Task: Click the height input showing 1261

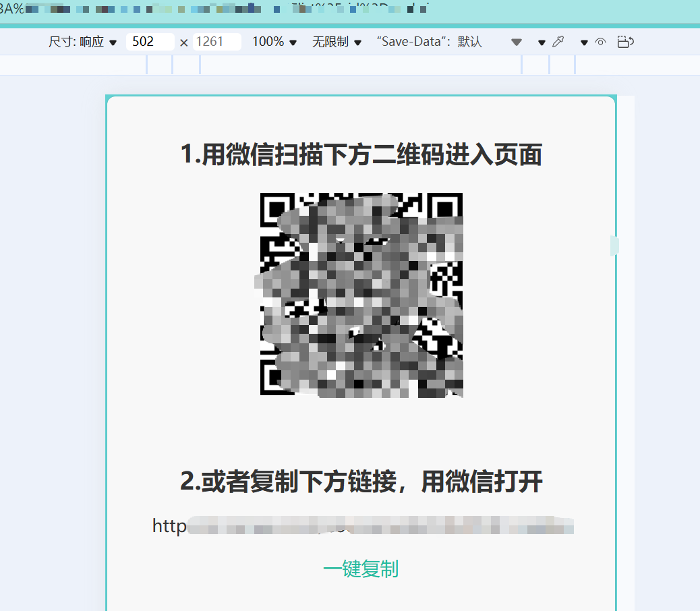Action: tap(217, 42)
